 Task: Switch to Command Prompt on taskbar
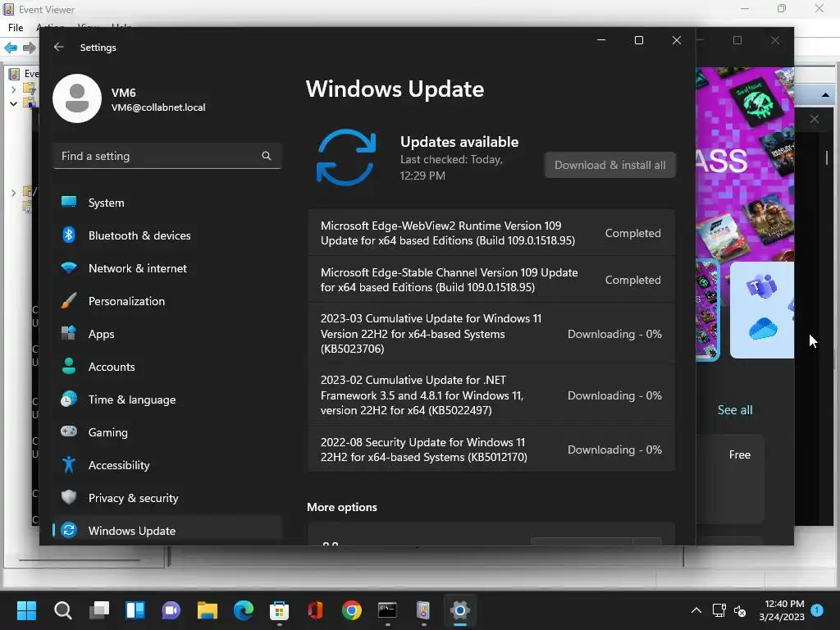pos(387,610)
